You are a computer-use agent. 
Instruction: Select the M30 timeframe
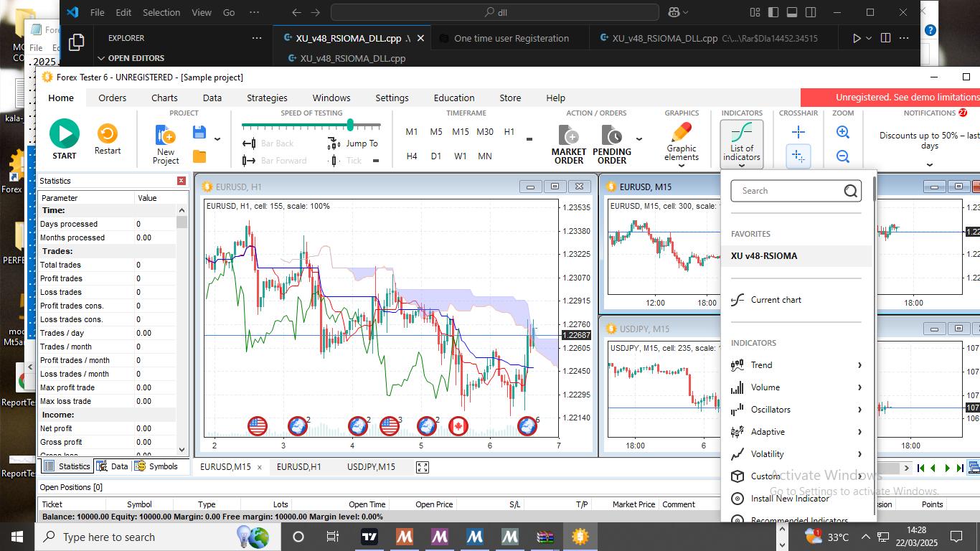point(485,131)
